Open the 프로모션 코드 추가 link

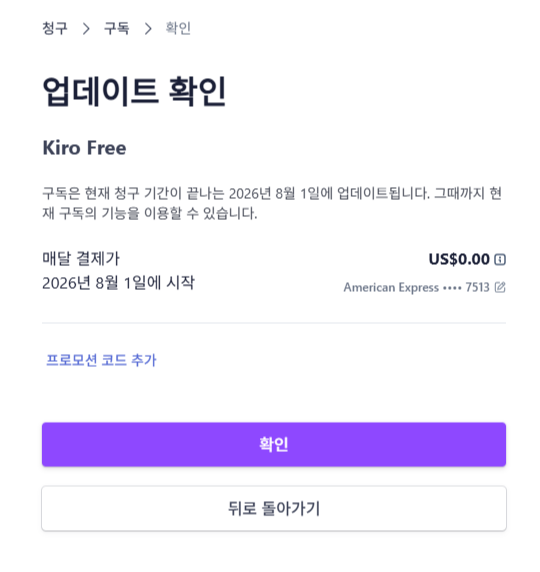tap(101, 360)
